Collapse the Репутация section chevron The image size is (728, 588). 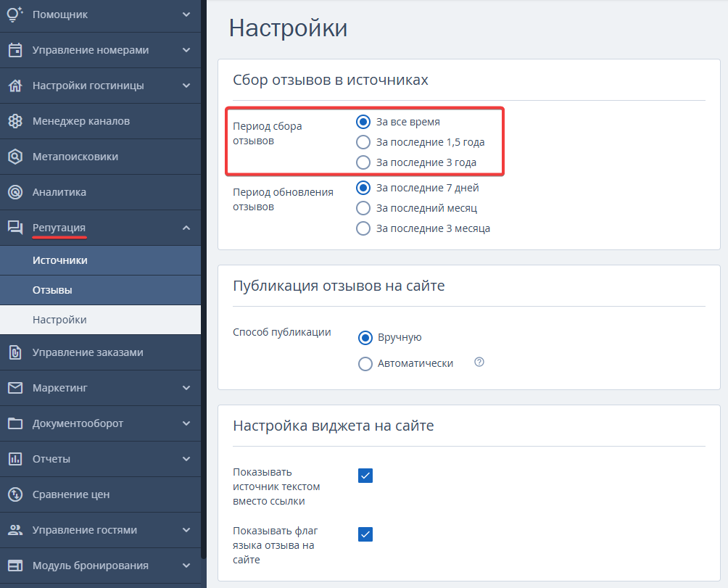click(x=186, y=228)
